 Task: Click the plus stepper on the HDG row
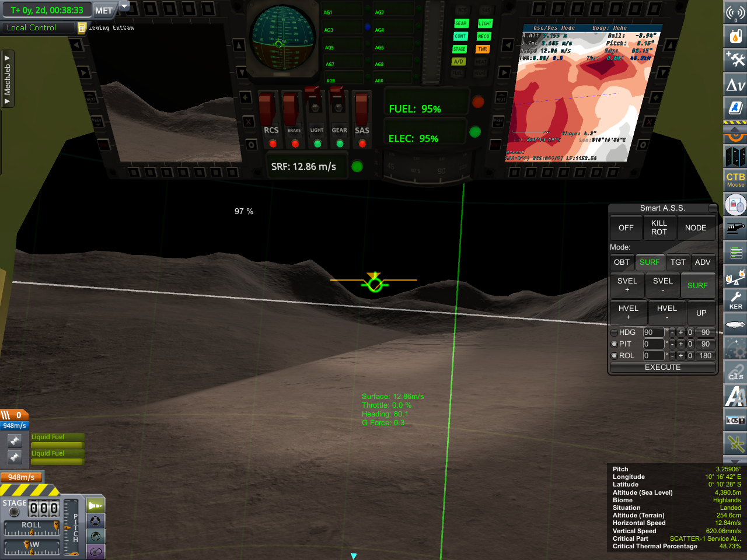[680, 332]
